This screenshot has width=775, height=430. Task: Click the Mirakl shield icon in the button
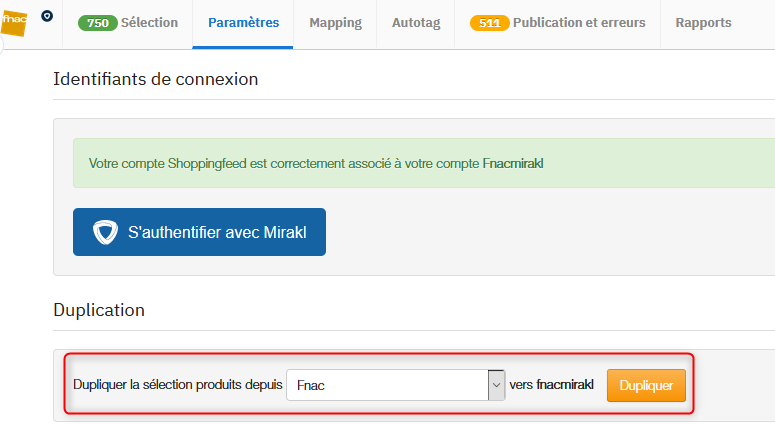(105, 232)
